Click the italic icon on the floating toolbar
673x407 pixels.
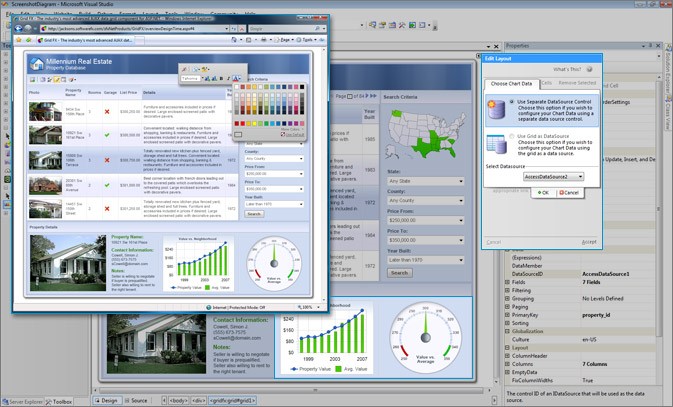pos(228,79)
